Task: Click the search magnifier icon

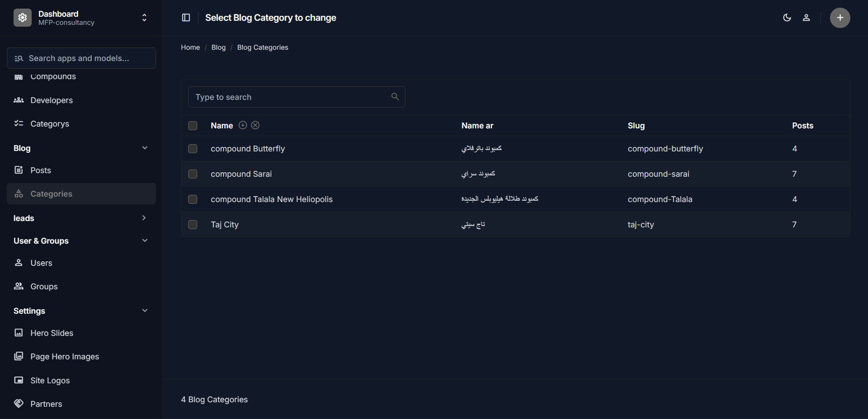Action: tap(395, 97)
